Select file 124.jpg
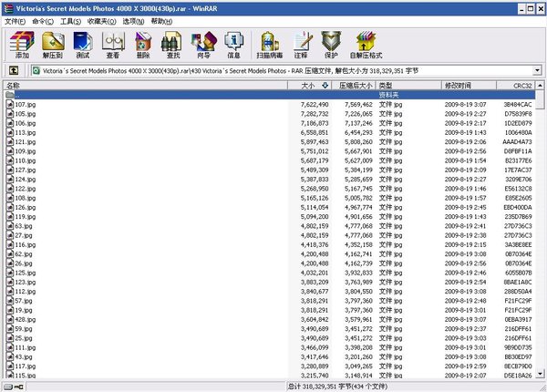 [26, 180]
